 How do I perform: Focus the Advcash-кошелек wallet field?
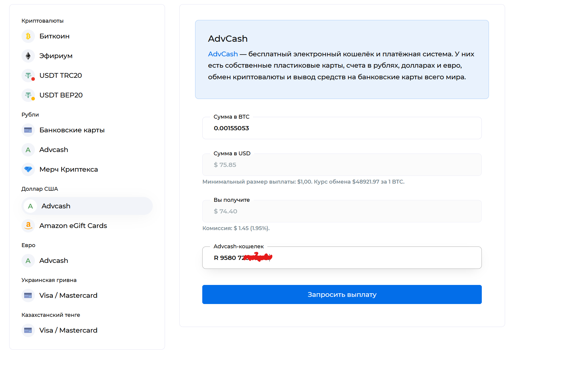click(x=342, y=258)
